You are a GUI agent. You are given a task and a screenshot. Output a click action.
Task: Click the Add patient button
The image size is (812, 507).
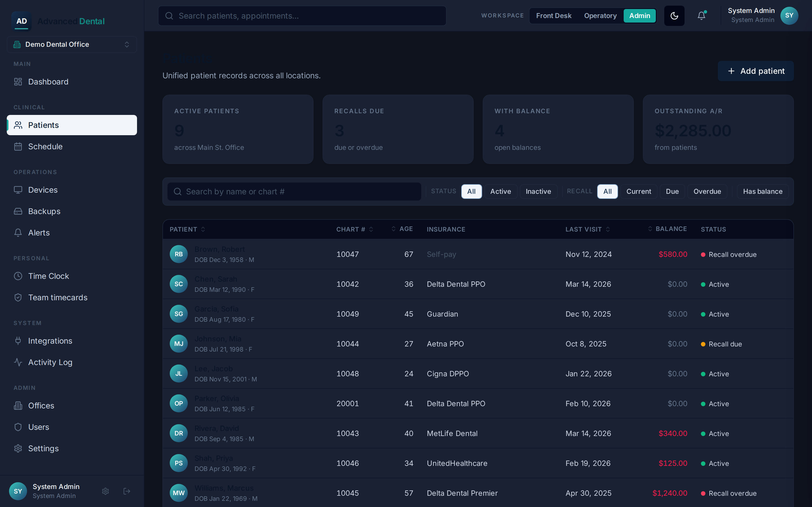(756, 71)
